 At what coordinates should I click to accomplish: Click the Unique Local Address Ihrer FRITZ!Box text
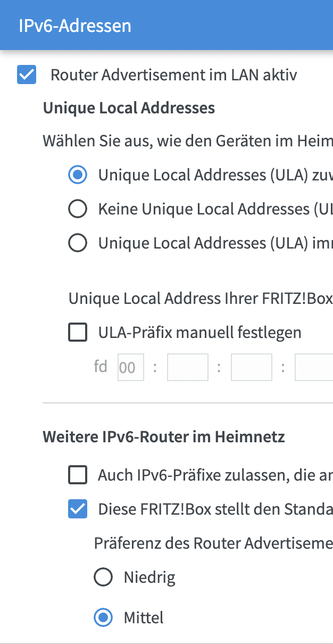[201, 299]
